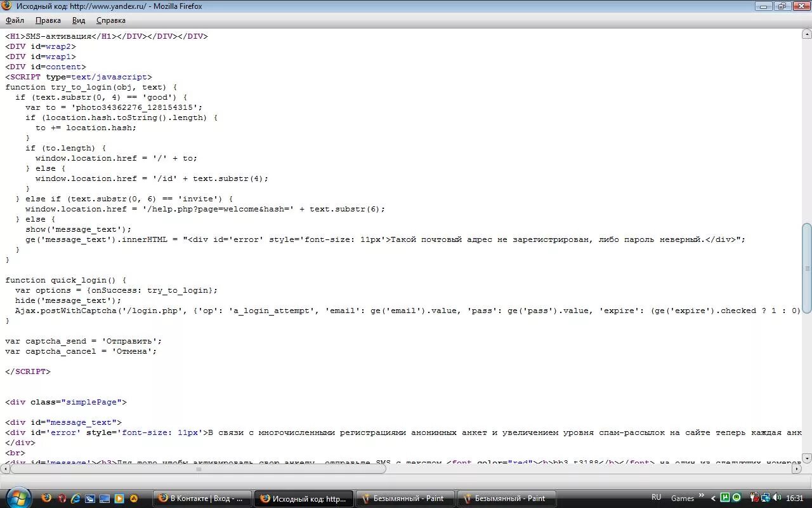
Task: Open the volume speaker tray icon
Action: click(x=777, y=498)
